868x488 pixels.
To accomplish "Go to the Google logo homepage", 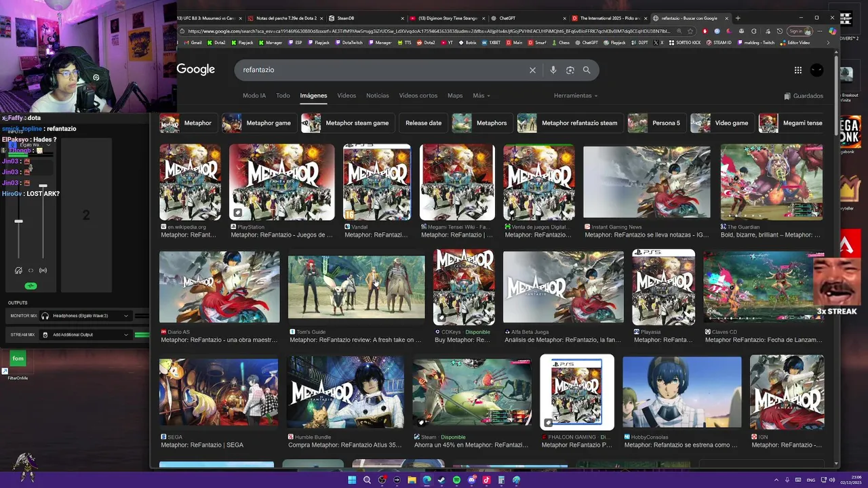I will tap(196, 69).
